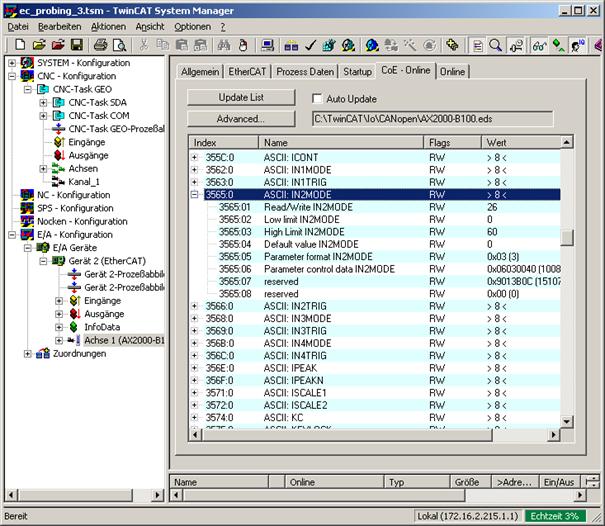Image resolution: width=605 pixels, height=526 pixels.
Task: Open the Bearbeiten menu
Action: pyautogui.click(x=59, y=27)
